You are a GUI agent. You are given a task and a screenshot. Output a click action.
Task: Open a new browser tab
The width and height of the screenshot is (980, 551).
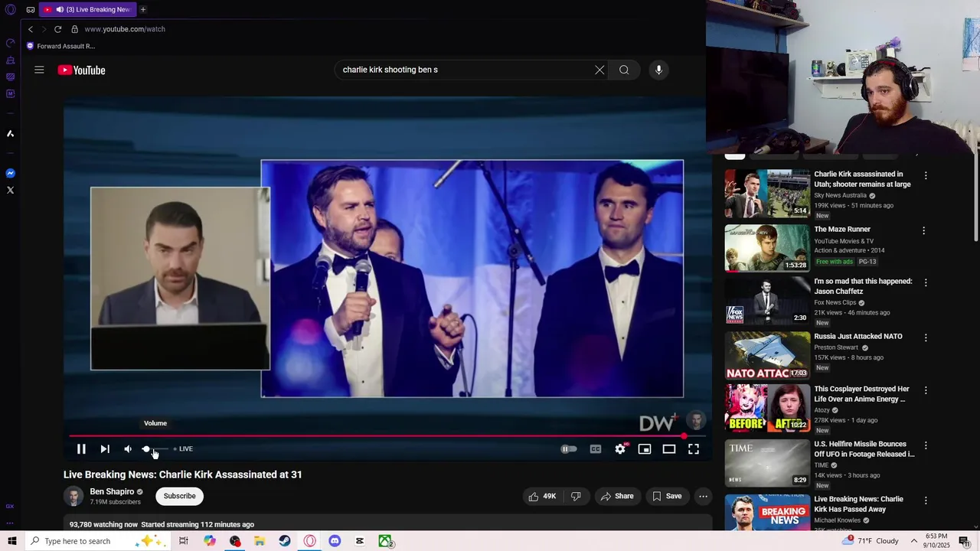coord(142,9)
